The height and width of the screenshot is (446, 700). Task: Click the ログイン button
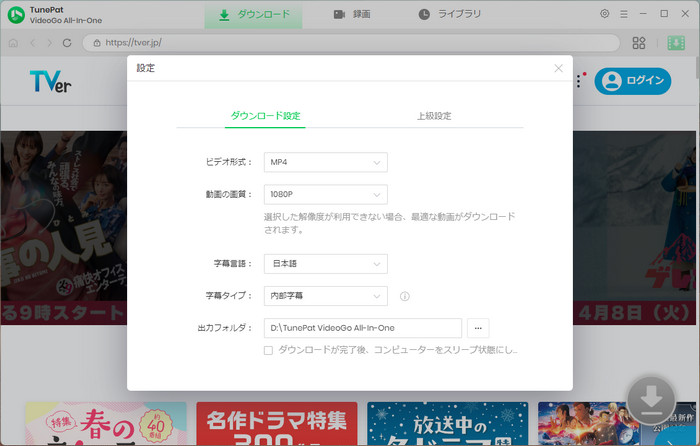click(633, 81)
